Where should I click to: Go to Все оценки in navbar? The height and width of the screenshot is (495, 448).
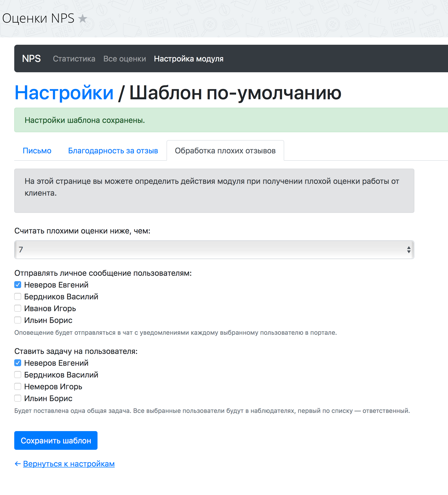coord(125,59)
